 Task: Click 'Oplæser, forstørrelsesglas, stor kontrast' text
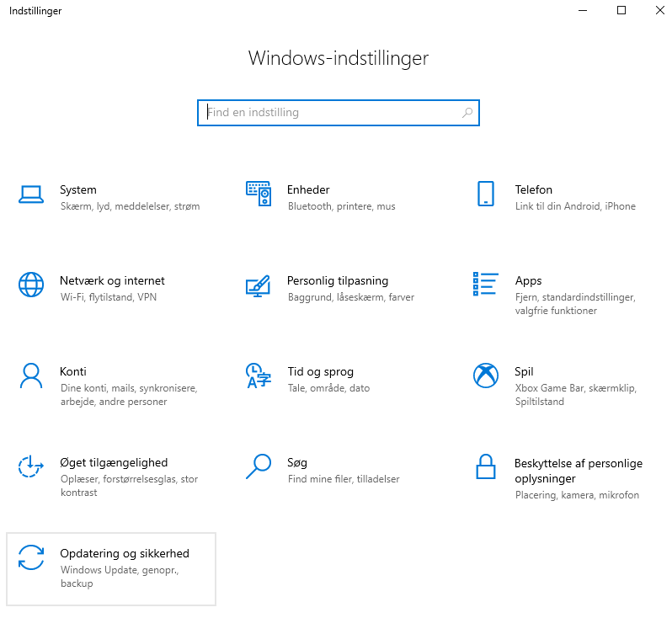[x=129, y=486]
